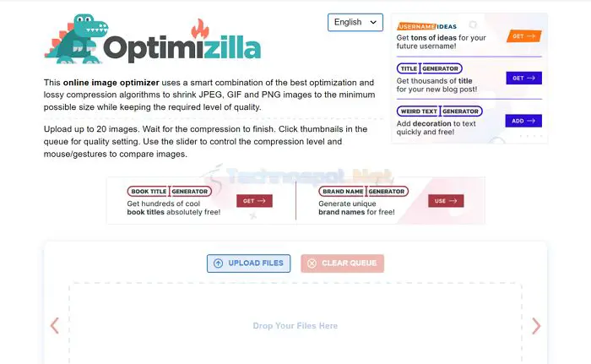Click the Clear Queue button

point(342,263)
